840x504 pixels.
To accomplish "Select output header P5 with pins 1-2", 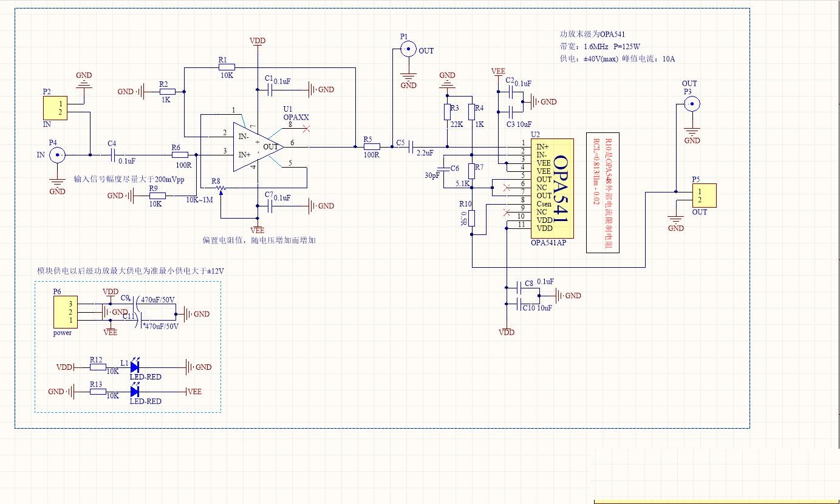I will [706, 194].
